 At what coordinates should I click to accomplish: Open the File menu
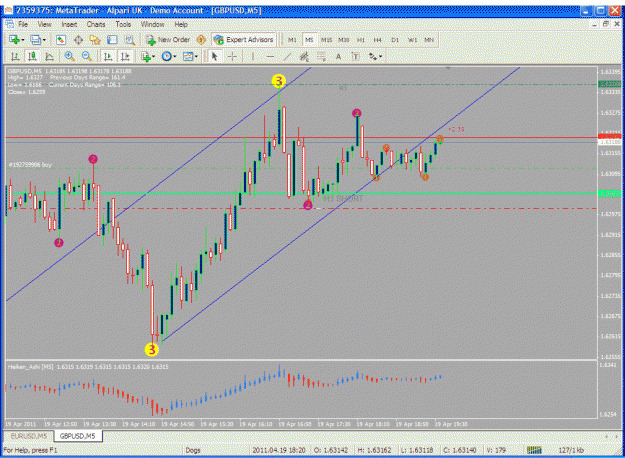pyautogui.click(x=23, y=24)
